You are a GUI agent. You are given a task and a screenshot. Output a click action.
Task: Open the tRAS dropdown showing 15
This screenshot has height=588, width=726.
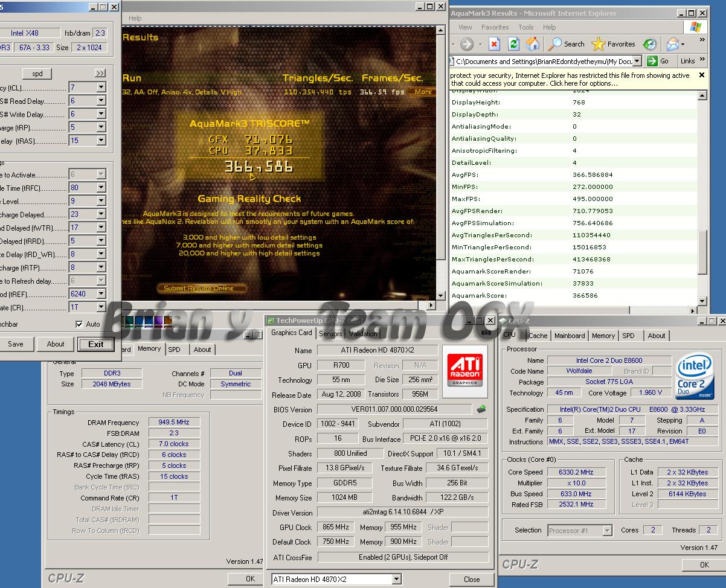pyautogui.click(x=101, y=141)
